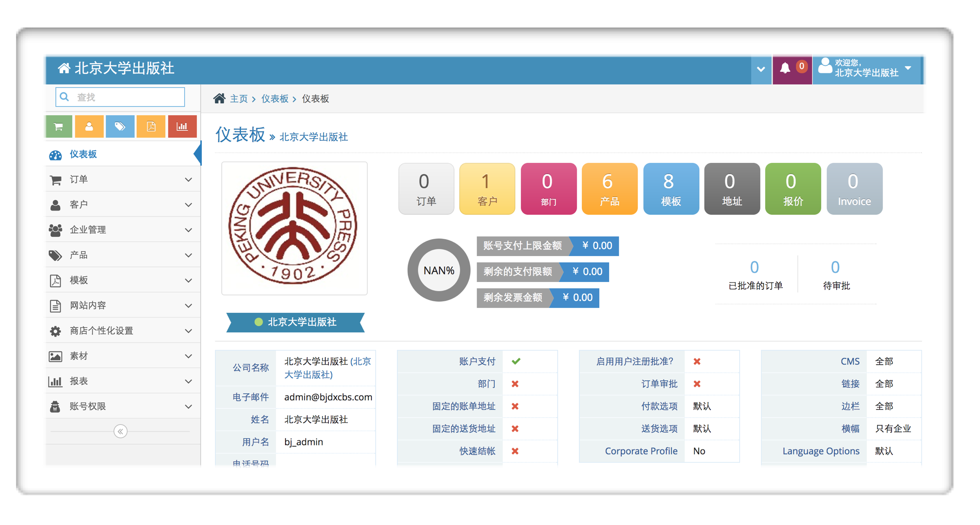This screenshot has width=980, height=525.
Task: Click the picture icon beside 素材
Action: pos(55,356)
